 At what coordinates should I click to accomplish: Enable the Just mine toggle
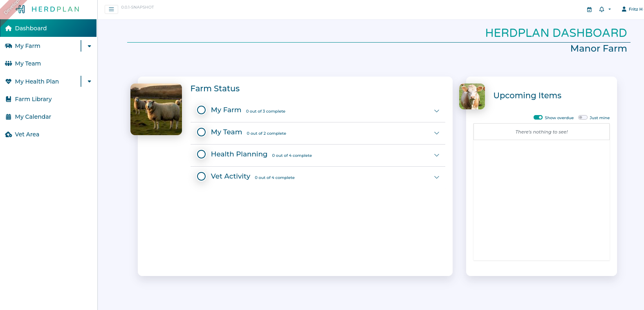pyautogui.click(x=582, y=118)
